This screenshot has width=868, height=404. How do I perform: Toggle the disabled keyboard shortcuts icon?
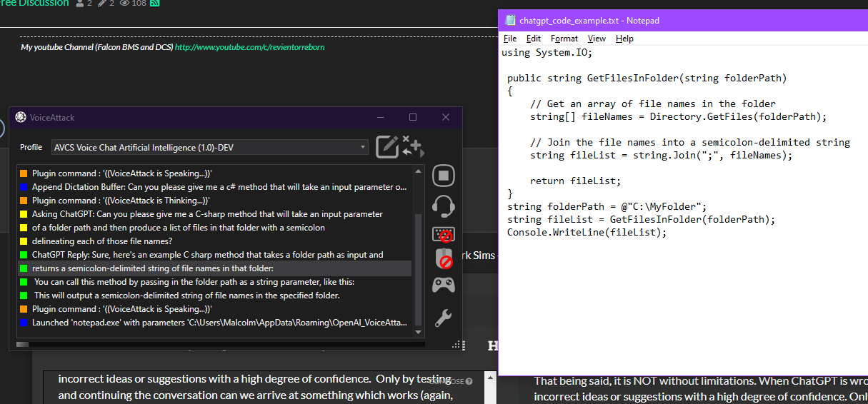coord(444,234)
